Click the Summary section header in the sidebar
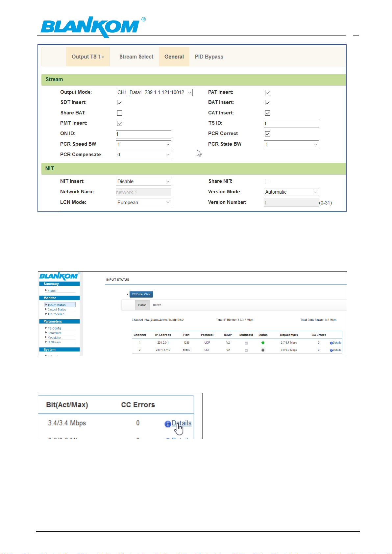The image size is (392, 554). (60, 284)
